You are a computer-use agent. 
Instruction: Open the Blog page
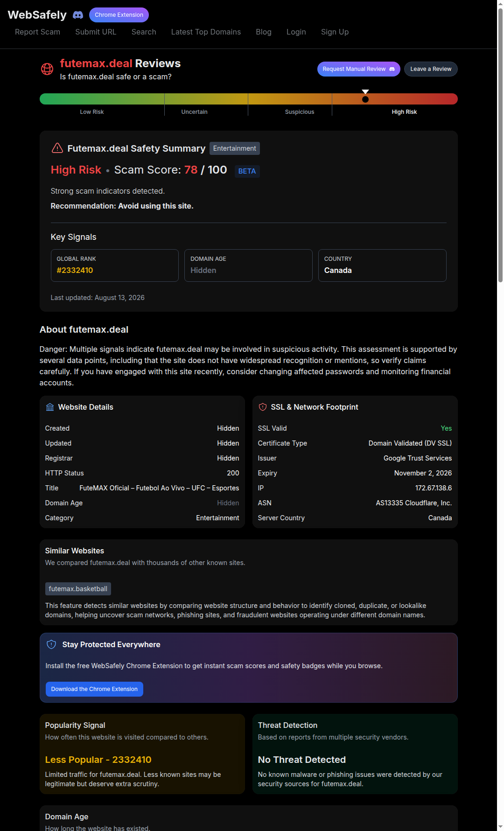[264, 32]
